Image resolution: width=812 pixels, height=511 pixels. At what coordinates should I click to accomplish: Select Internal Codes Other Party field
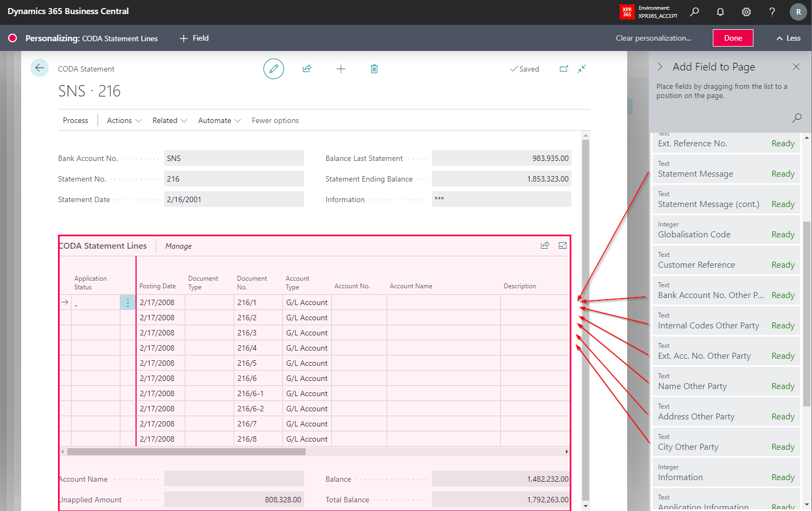726,320
